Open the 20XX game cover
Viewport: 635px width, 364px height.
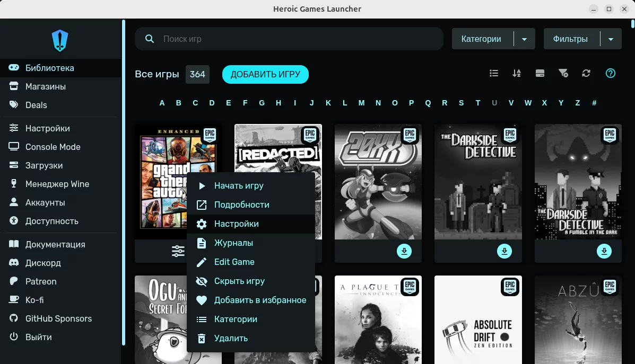coord(378,182)
